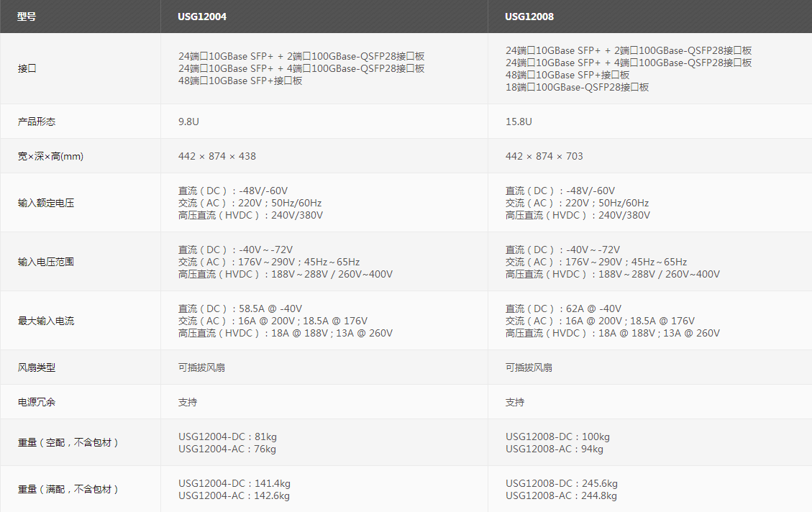Click USG12008's 高压直流 18A @ 188V line
Viewport: 812px width, 512px height.
(x=613, y=334)
